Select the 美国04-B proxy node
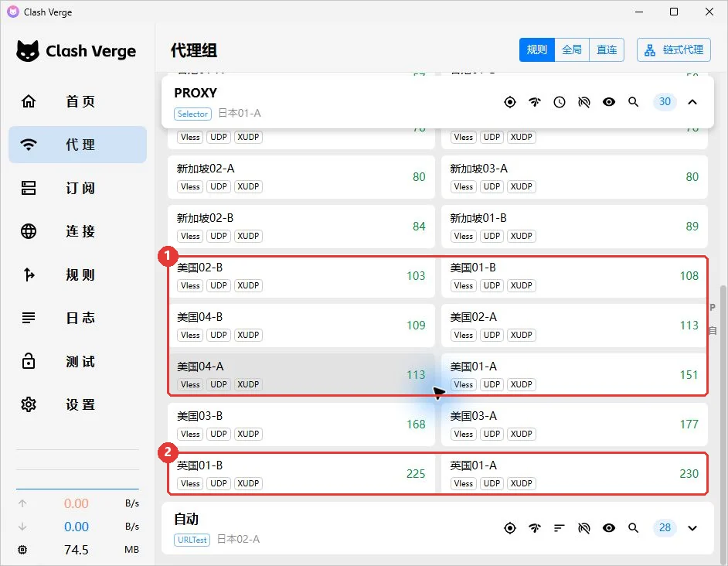728x566 pixels. coord(301,326)
